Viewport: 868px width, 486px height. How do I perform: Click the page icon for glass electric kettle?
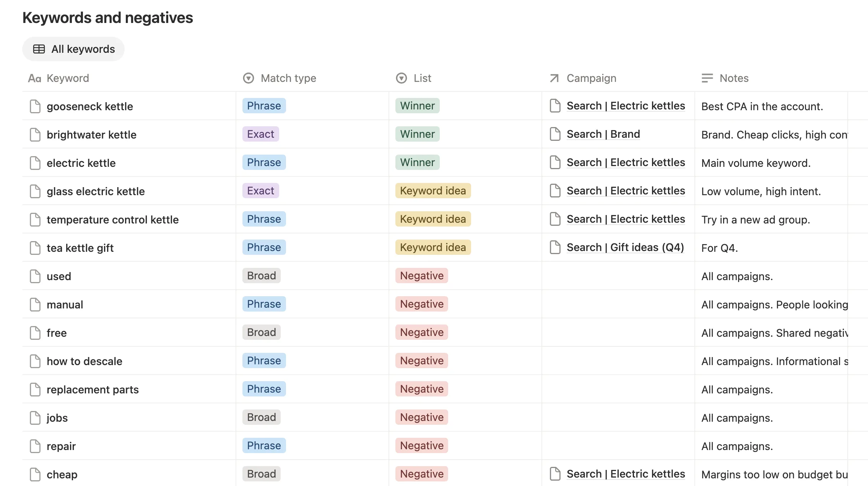tap(35, 191)
